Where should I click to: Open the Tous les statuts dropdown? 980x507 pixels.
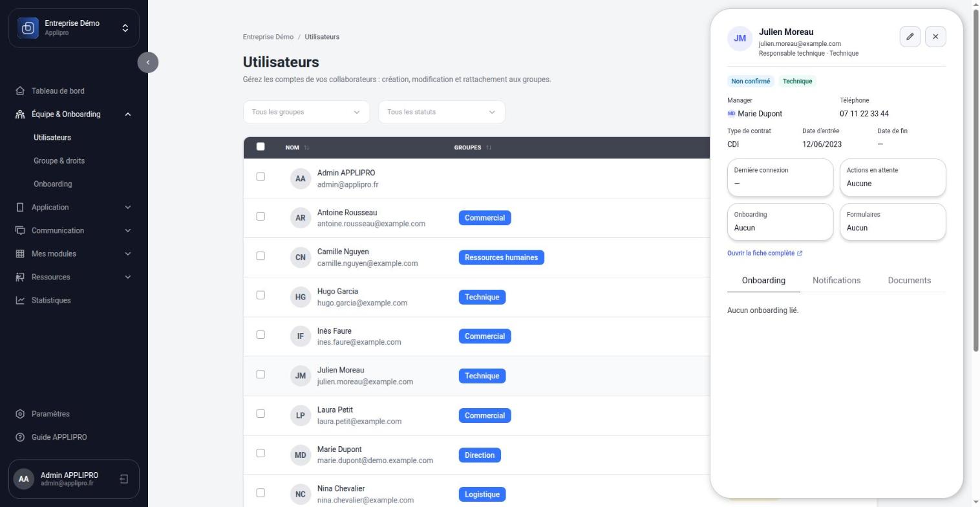coord(442,113)
